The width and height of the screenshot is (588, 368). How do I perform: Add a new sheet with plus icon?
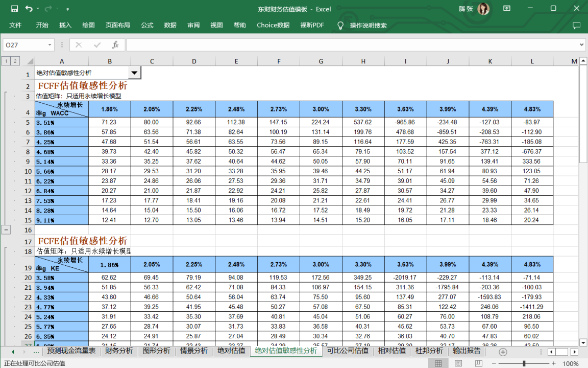(503, 352)
